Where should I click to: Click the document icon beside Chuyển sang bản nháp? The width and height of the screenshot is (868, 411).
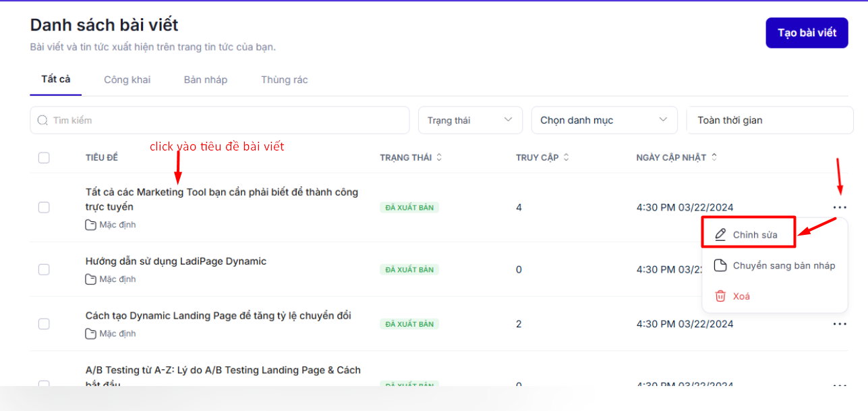coord(720,265)
